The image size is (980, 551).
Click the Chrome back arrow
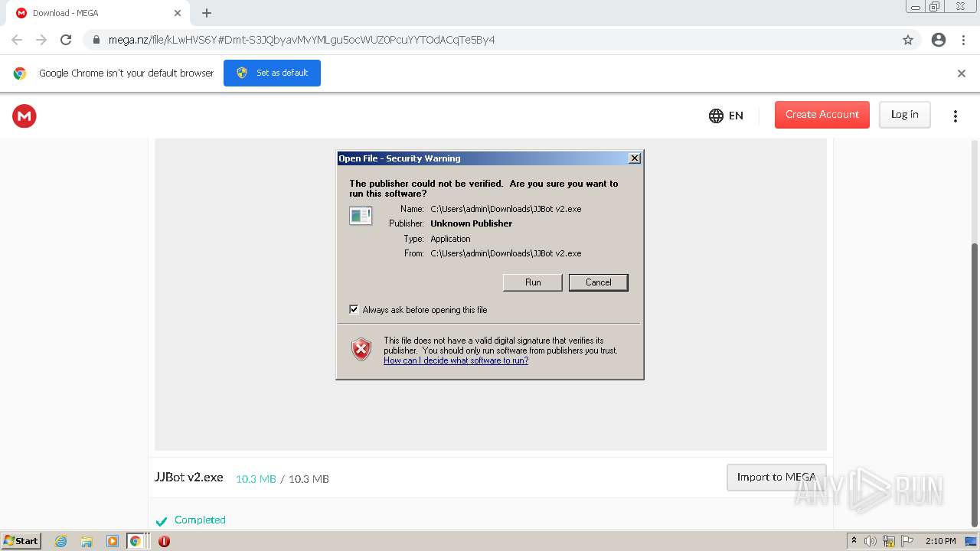pyautogui.click(x=17, y=40)
